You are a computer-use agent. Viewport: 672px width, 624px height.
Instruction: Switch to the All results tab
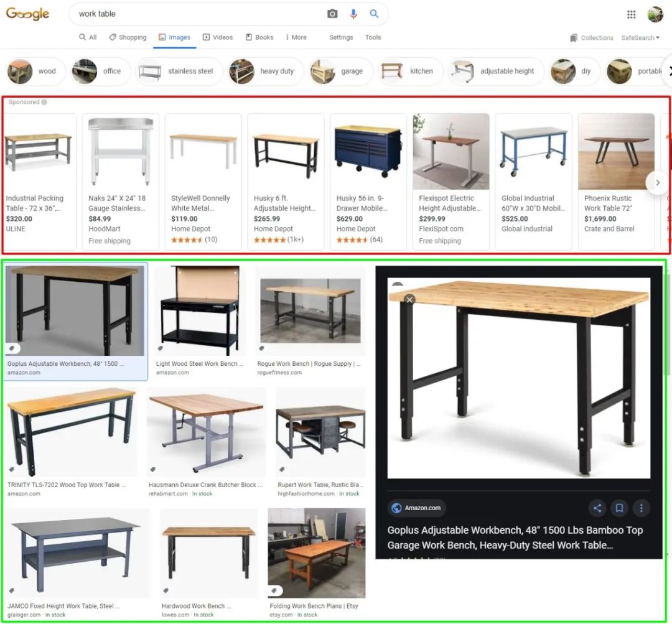coord(88,37)
